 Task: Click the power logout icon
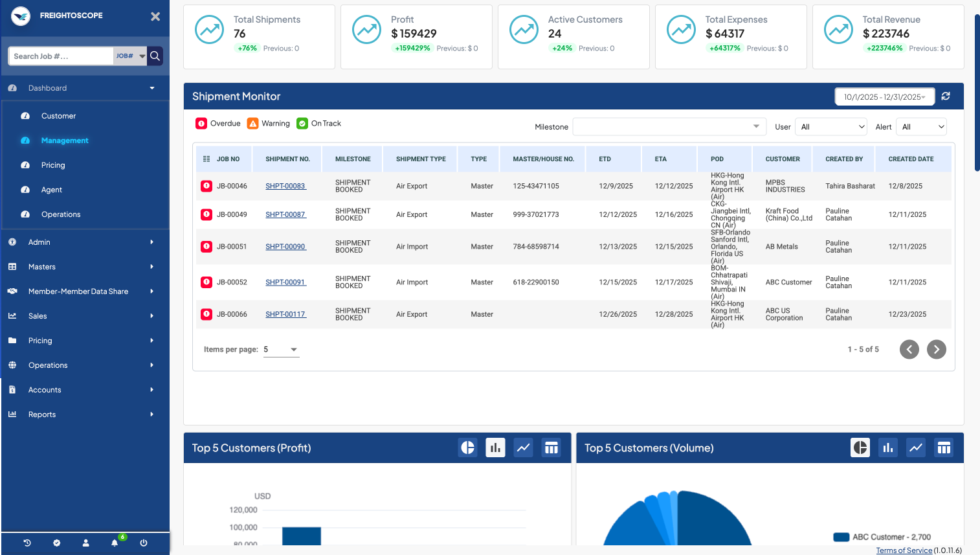point(144,543)
